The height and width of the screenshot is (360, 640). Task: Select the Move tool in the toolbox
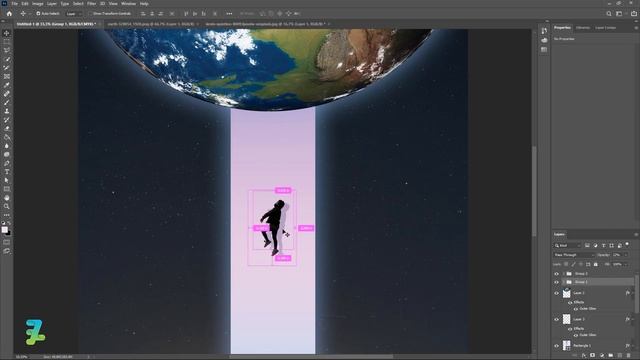click(7, 33)
